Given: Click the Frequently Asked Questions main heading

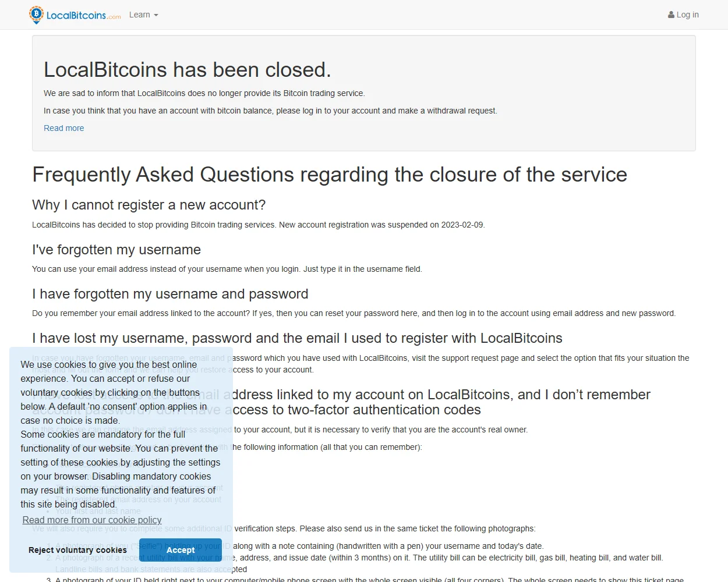Looking at the screenshot, I should [x=330, y=175].
